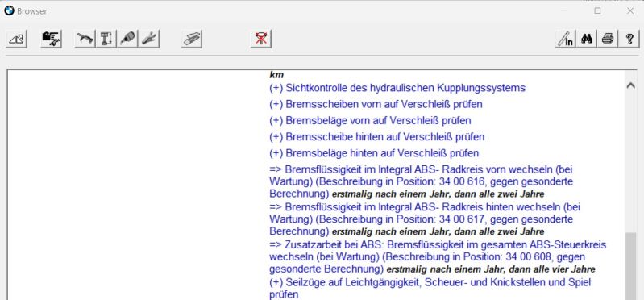The height and width of the screenshot is (300, 644).
Task: Click the ruler 'in' inch units icon
Action: tap(565, 39)
